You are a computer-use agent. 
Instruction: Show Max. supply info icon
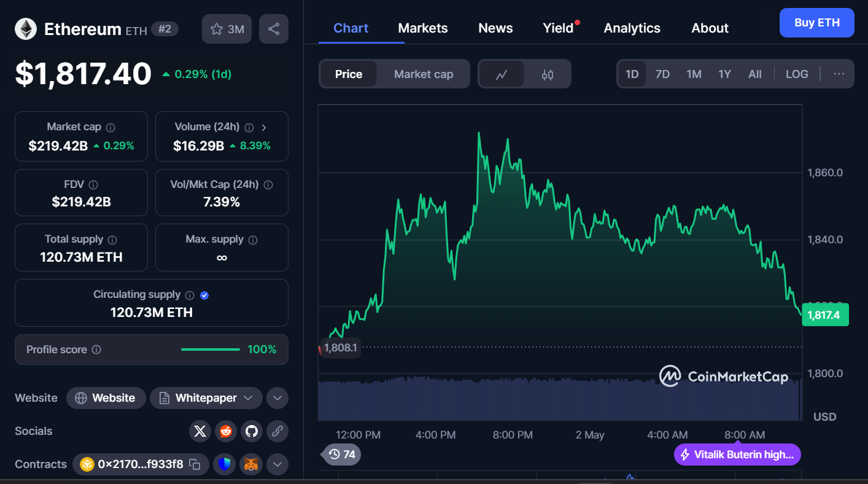pos(253,240)
